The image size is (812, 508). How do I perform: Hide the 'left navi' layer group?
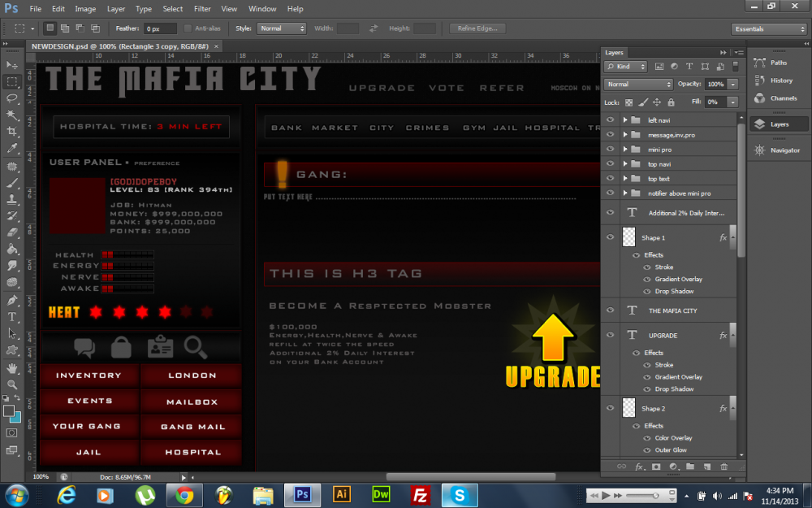pyautogui.click(x=611, y=120)
